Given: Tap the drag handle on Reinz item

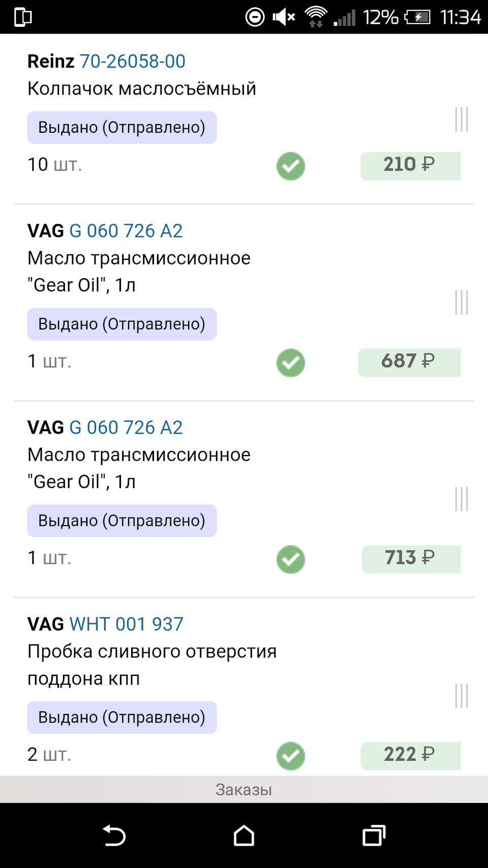Looking at the screenshot, I should (461, 119).
